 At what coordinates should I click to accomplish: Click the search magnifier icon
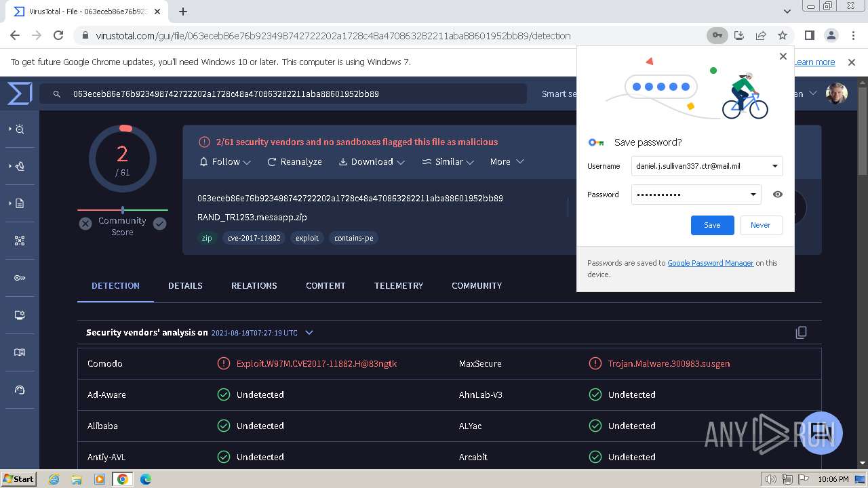click(57, 94)
